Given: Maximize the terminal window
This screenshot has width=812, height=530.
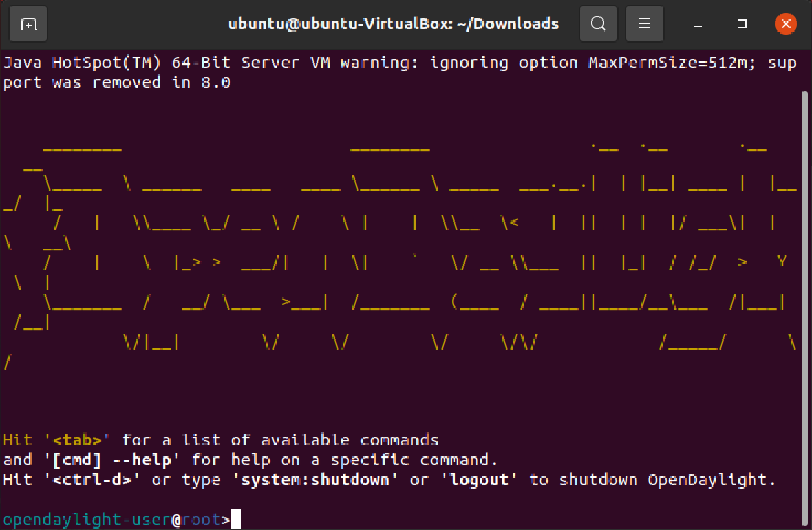Looking at the screenshot, I should tap(741, 24).
